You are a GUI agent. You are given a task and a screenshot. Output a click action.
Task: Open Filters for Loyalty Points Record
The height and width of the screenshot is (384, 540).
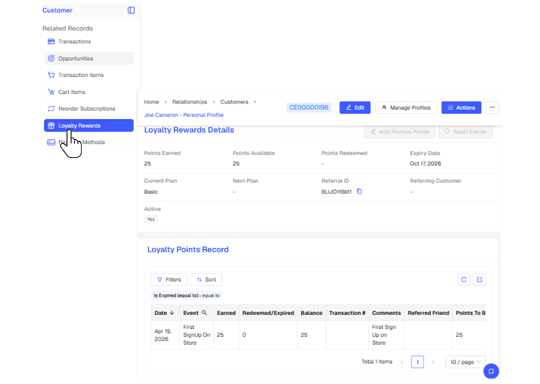[169, 280]
